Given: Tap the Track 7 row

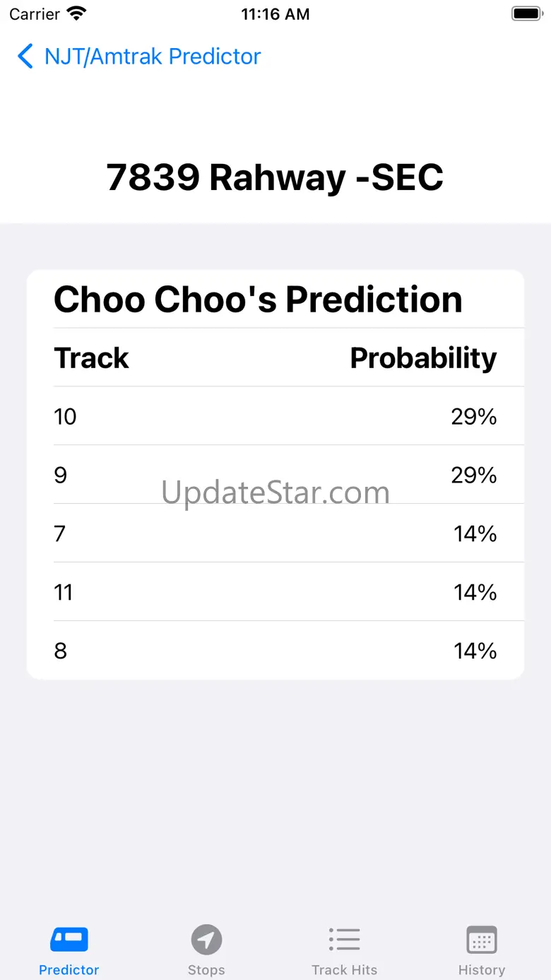Looking at the screenshot, I should [x=275, y=533].
